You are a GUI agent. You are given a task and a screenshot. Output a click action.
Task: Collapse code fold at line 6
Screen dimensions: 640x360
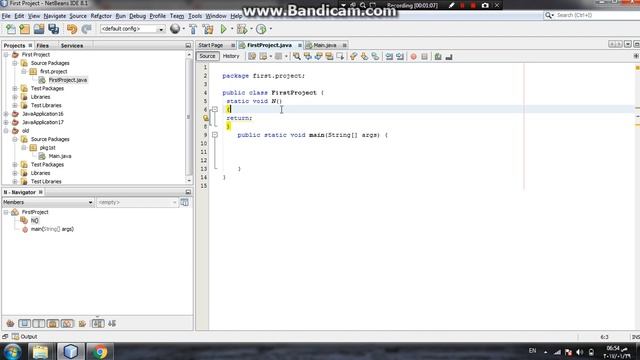(x=215, y=109)
